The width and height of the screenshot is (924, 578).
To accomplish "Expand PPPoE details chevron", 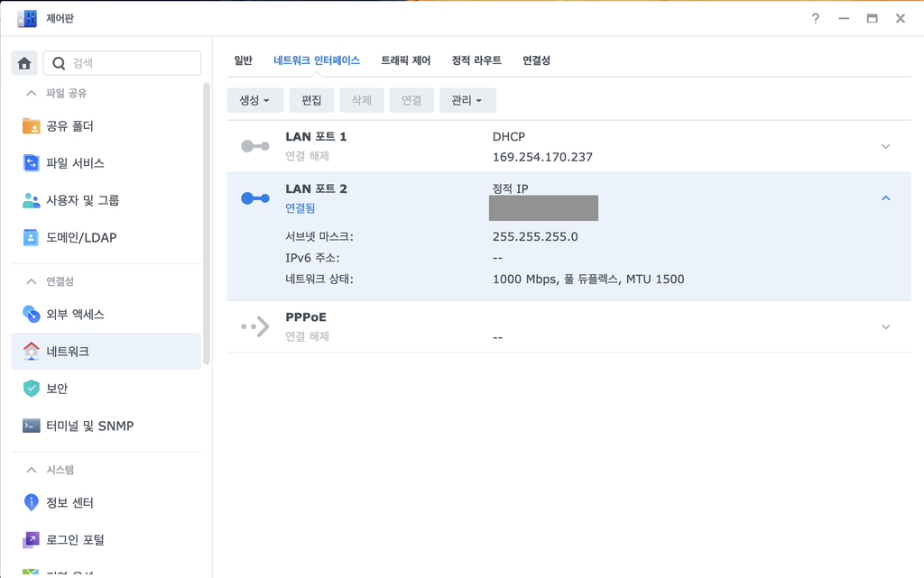I will 886,326.
